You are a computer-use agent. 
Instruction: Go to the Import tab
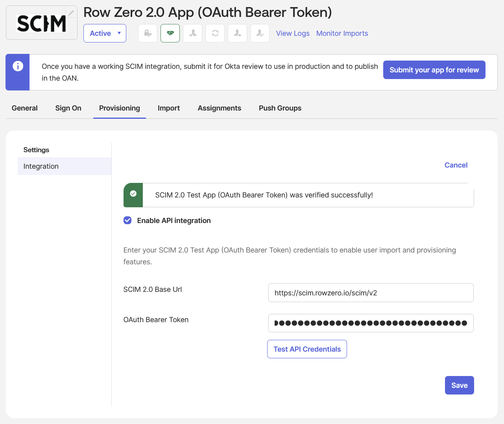pyautogui.click(x=169, y=108)
